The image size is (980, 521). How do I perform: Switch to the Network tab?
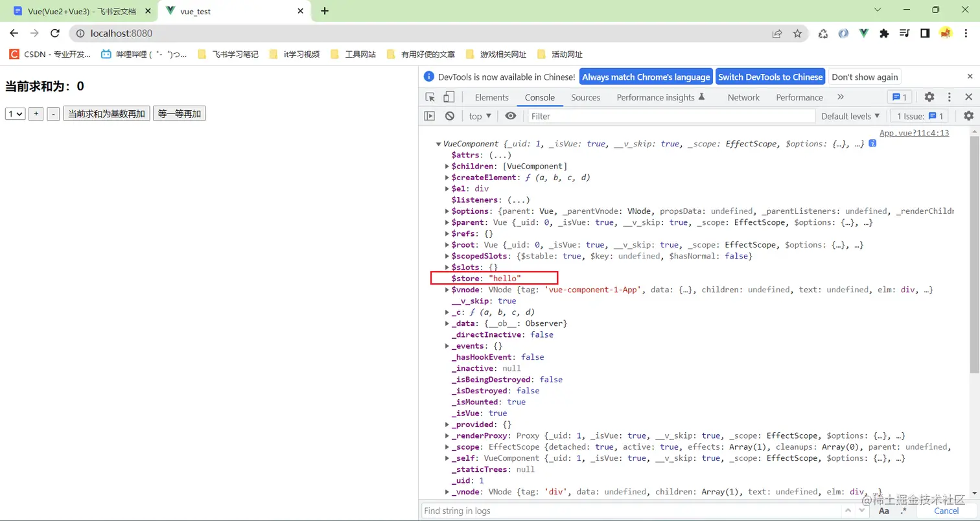743,97
